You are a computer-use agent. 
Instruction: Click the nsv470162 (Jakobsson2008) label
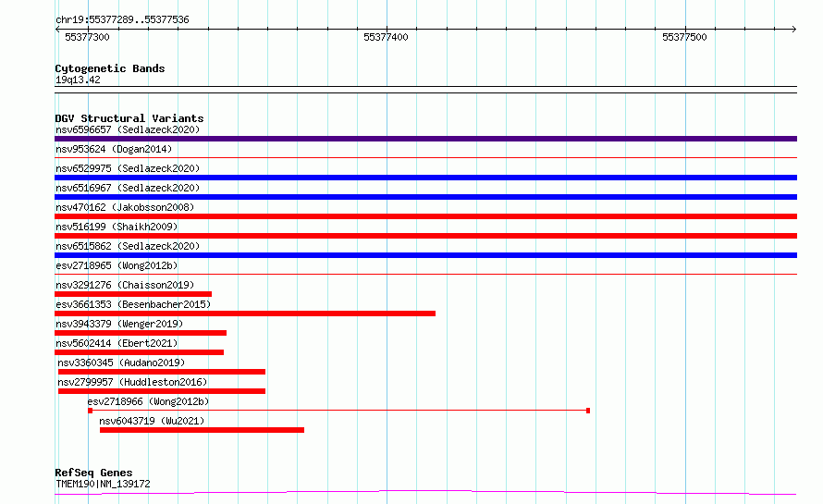tap(125, 207)
